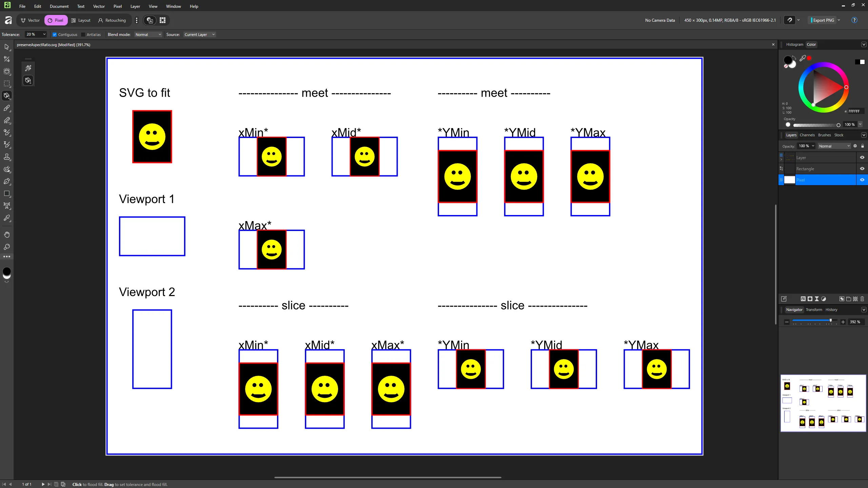Switch to the Vector studio button

[31, 20]
